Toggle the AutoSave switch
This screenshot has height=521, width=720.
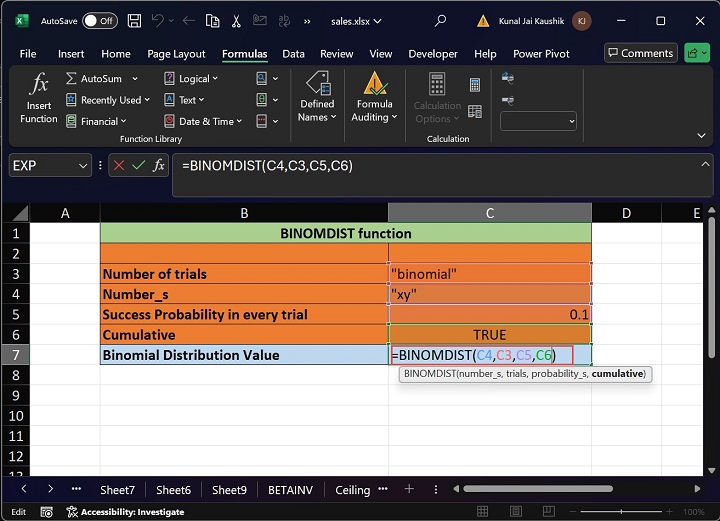[x=99, y=20]
